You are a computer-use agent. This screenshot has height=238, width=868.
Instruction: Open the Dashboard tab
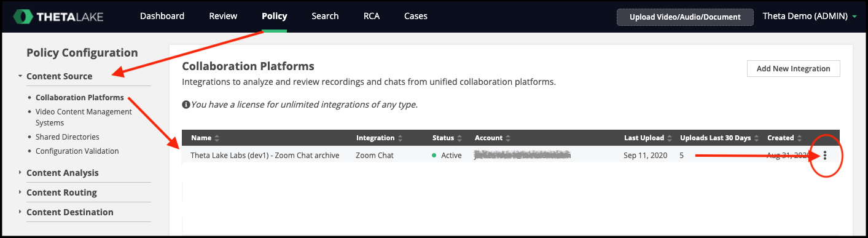[162, 16]
